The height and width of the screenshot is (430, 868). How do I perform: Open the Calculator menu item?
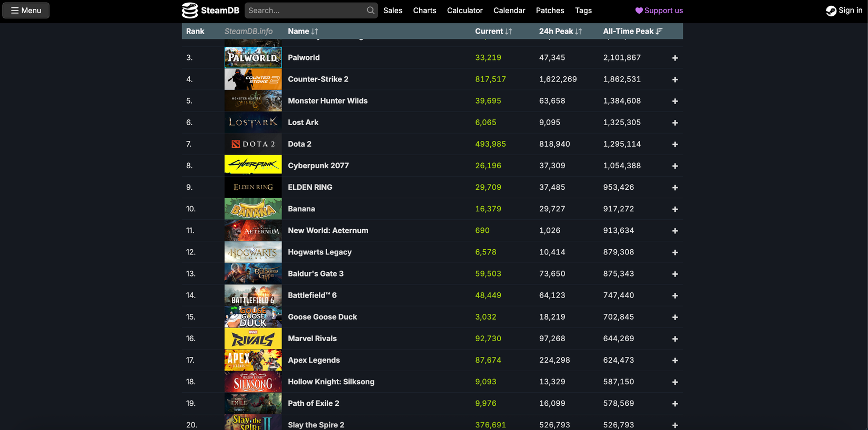tap(465, 11)
